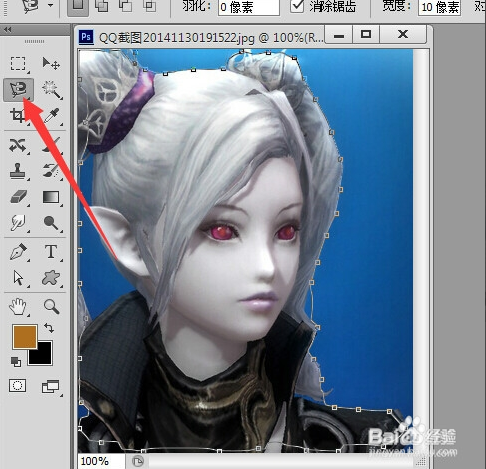
Task: Close the QQ截图 document window
Action: pos(403,34)
